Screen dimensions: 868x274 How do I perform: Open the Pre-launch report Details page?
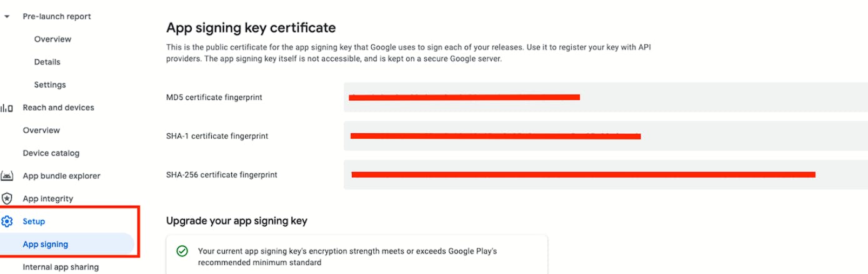(x=47, y=62)
